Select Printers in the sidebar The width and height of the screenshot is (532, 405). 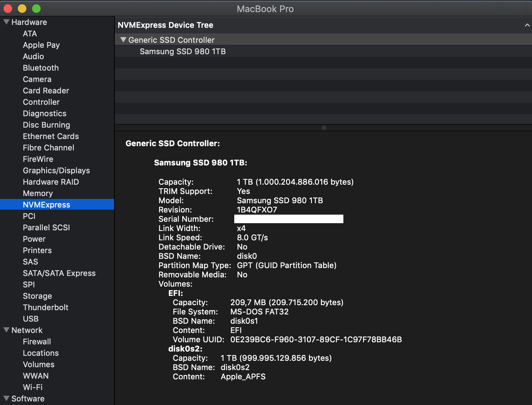(37, 250)
